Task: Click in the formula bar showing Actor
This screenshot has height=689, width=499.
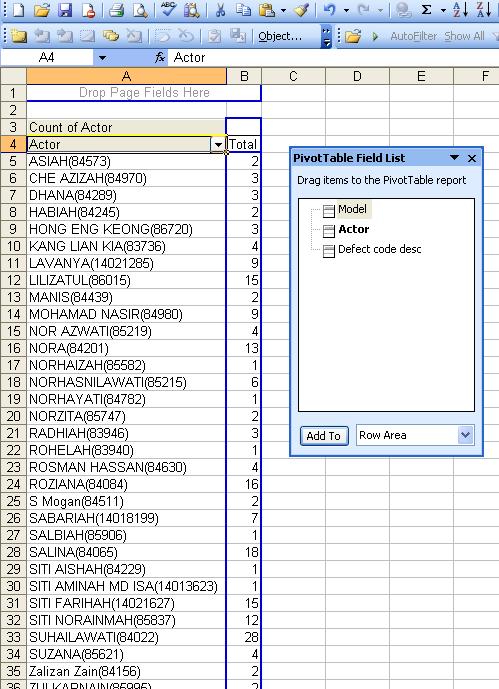Action: [334, 57]
